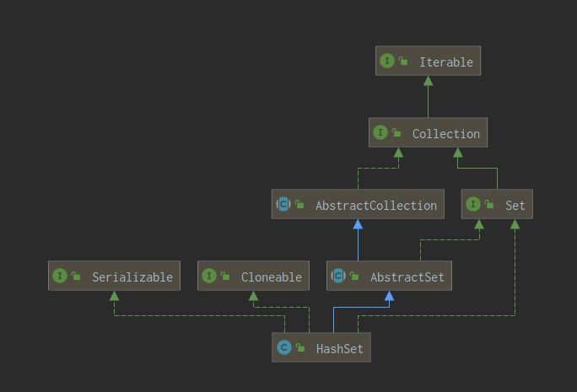This screenshot has height=392, width=577.
Task: Click the interface icon on Cloneable node
Action: [x=208, y=277]
